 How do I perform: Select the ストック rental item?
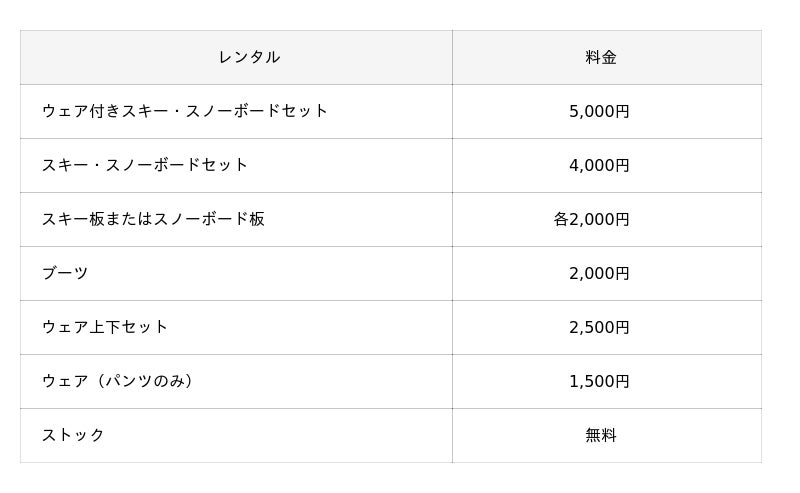click(73, 435)
